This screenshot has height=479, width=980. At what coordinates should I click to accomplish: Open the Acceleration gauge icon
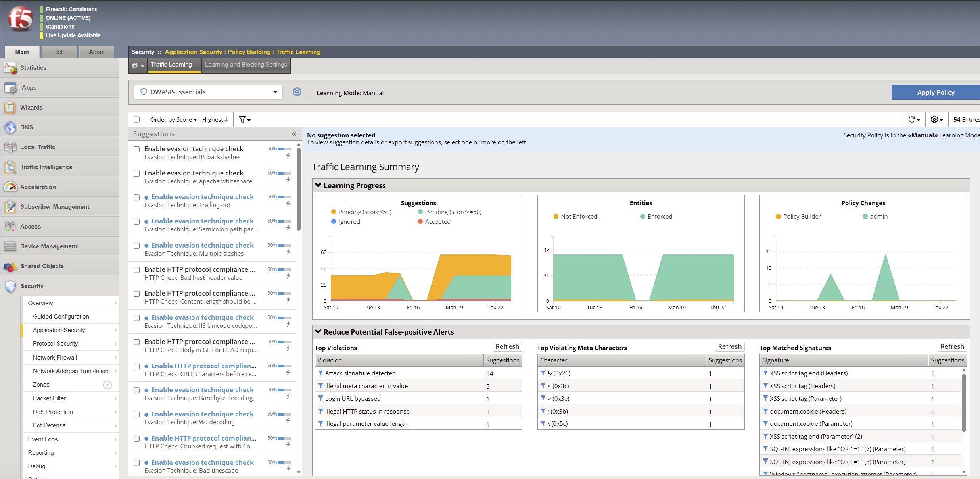[x=10, y=187]
